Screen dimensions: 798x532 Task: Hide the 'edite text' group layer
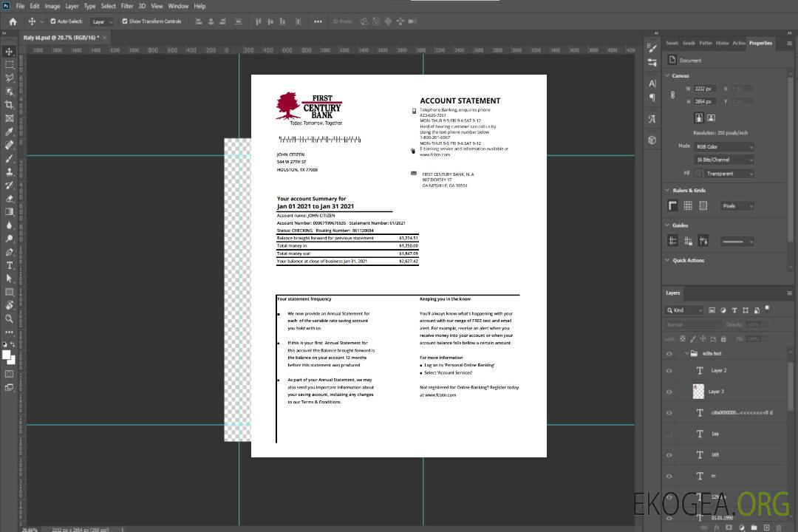pos(669,354)
